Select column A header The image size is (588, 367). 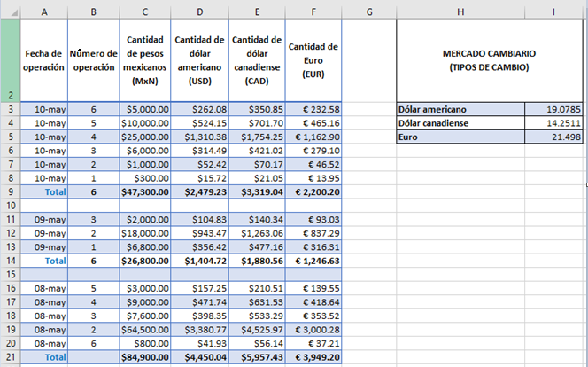(44, 12)
